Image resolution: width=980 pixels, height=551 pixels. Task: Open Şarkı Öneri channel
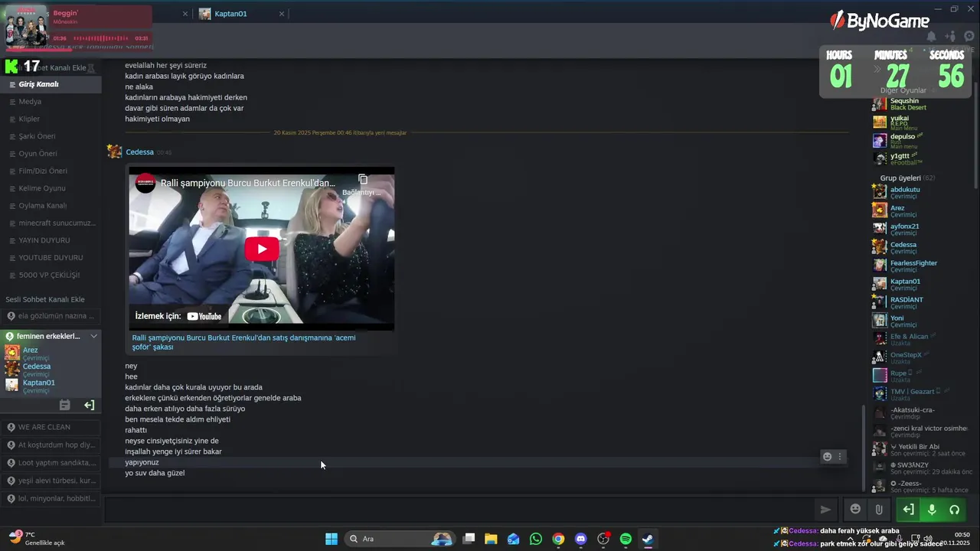[x=51, y=136]
